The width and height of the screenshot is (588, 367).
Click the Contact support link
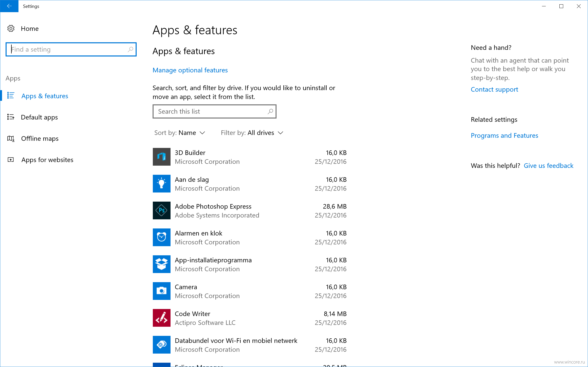[494, 89]
